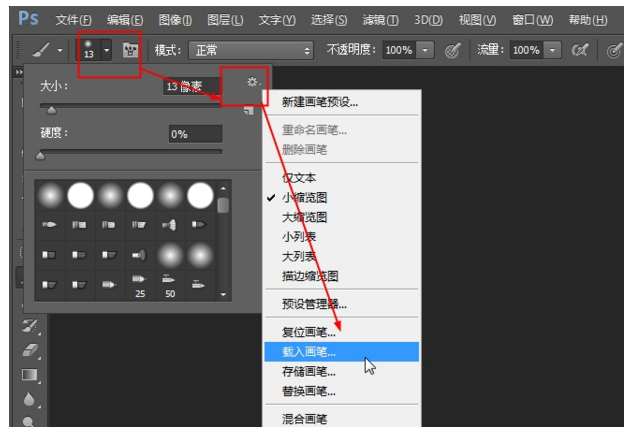The height and width of the screenshot is (427, 628).
Task: Click the 大小 13 像素 input field
Action: 192,86
